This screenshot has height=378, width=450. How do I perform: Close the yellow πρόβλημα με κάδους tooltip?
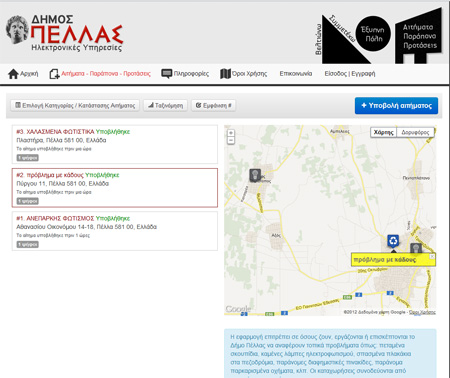(x=432, y=256)
